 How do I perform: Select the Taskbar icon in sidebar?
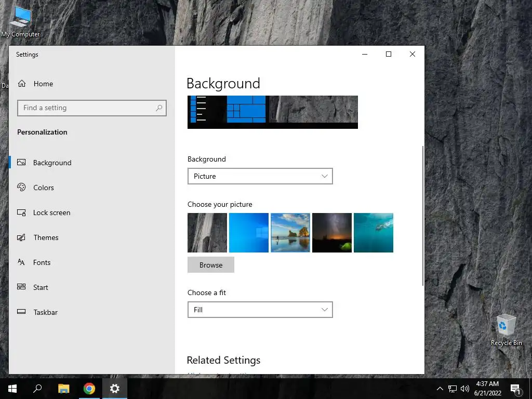[21, 312]
